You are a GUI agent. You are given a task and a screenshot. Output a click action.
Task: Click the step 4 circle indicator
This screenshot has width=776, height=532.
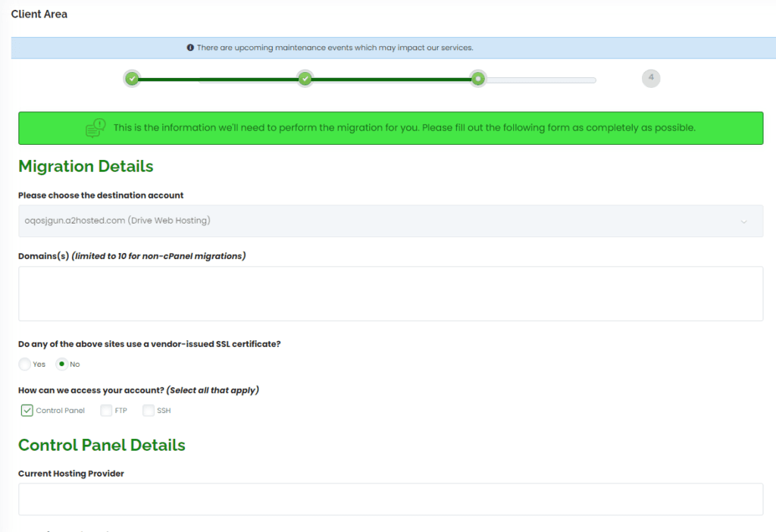[651, 78]
